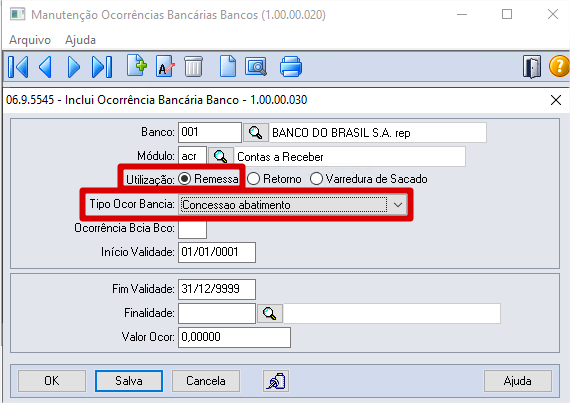
Task: Open the Ajuda menu
Action: pos(80,40)
